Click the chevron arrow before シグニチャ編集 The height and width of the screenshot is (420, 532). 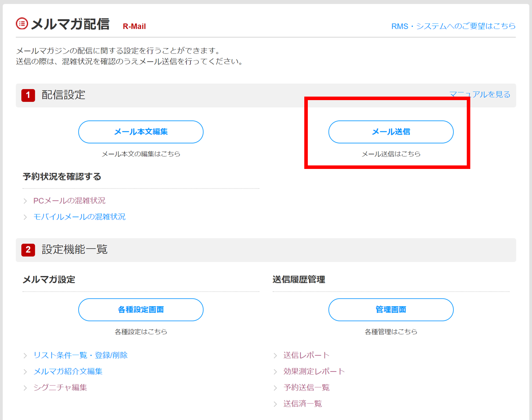pyautogui.click(x=25, y=388)
